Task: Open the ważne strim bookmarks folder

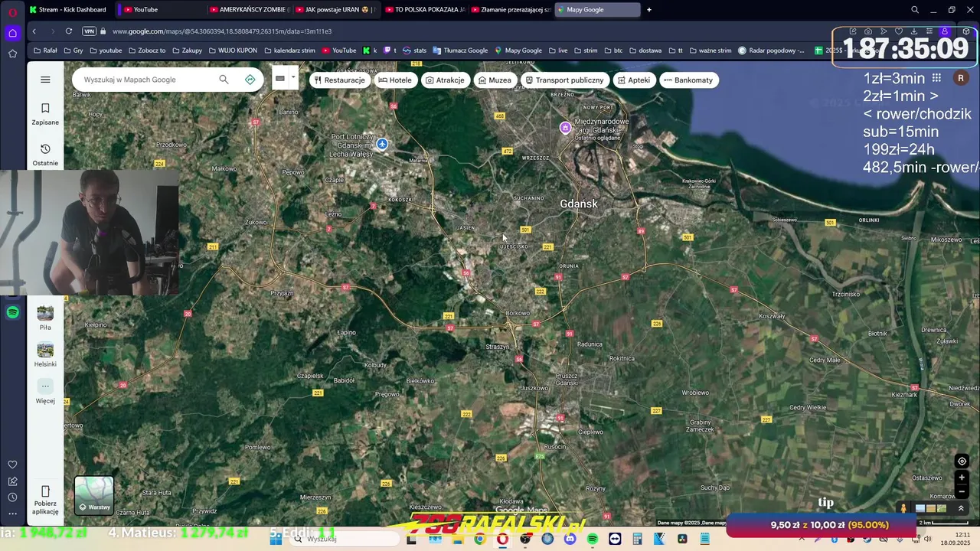Action: point(710,51)
